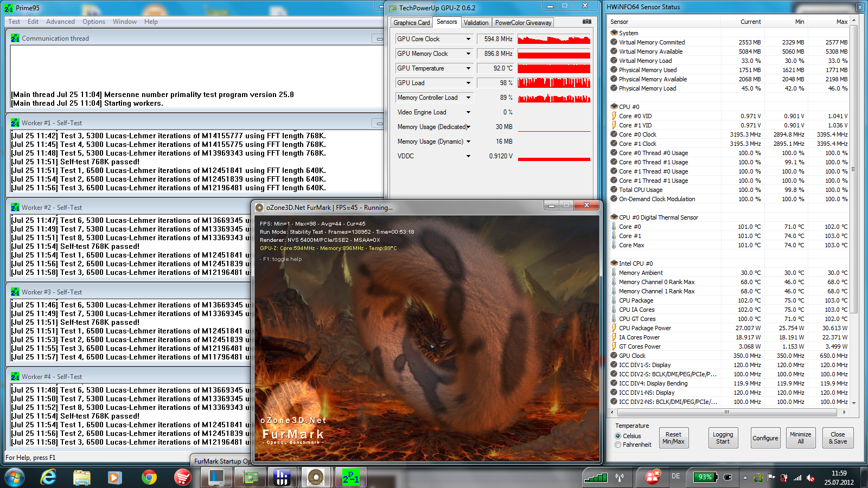
Task: Click the HWiNFO64 horizontal scrollbar
Action: tap(727, 412)
